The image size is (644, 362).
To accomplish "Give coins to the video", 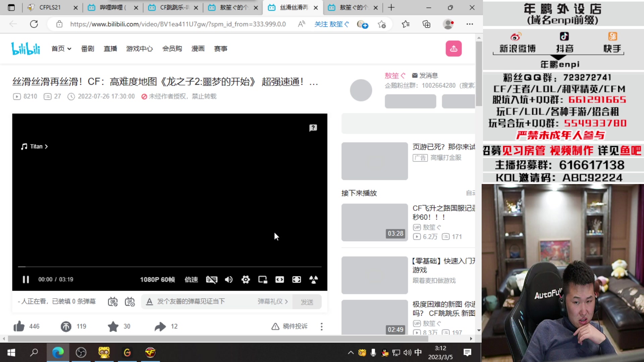I will point(66,326).
